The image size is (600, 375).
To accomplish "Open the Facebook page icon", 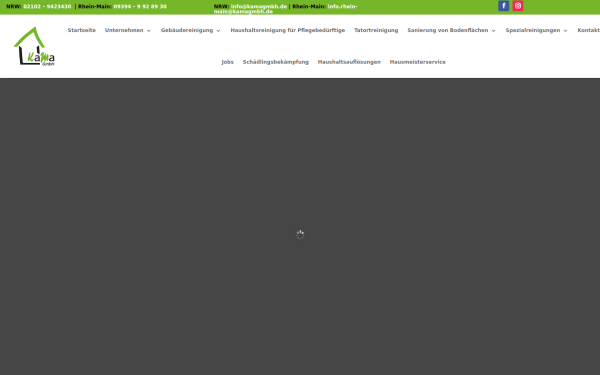I will 503,6.
